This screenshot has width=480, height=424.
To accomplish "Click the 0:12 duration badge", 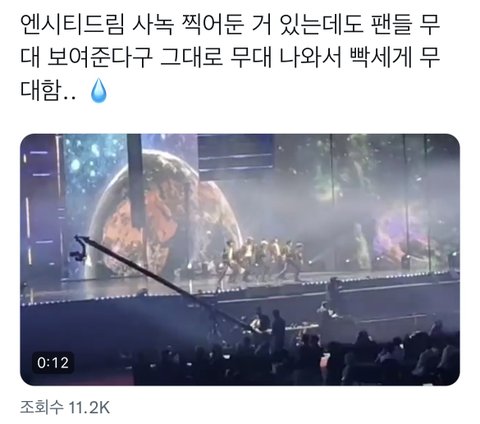I will (53, 363).
